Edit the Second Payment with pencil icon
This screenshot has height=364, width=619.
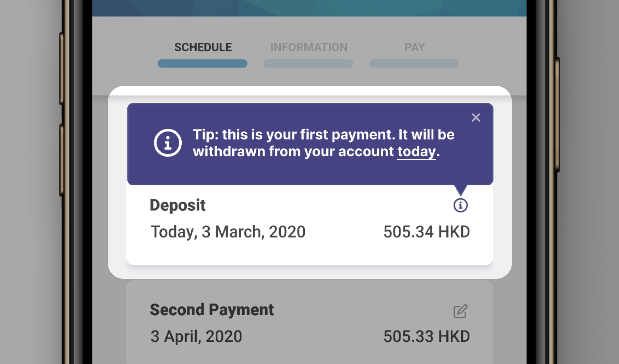click(460, 311)
